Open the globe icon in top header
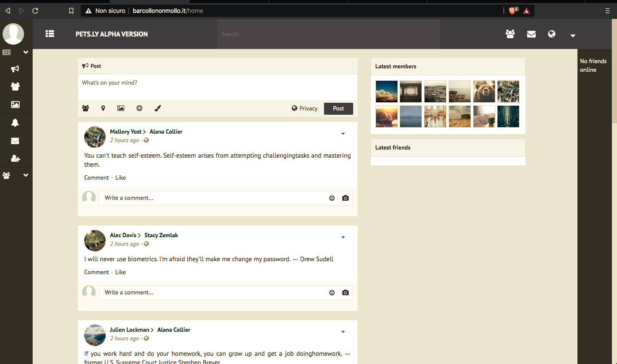The width and height of the screenshot is (617, 364). 552,34
